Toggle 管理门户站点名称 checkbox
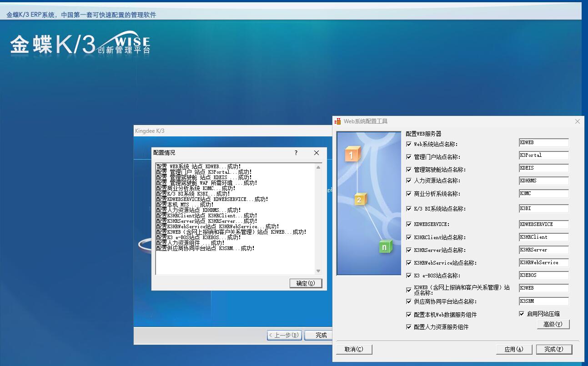588x366 pixels. coord(409,157)
